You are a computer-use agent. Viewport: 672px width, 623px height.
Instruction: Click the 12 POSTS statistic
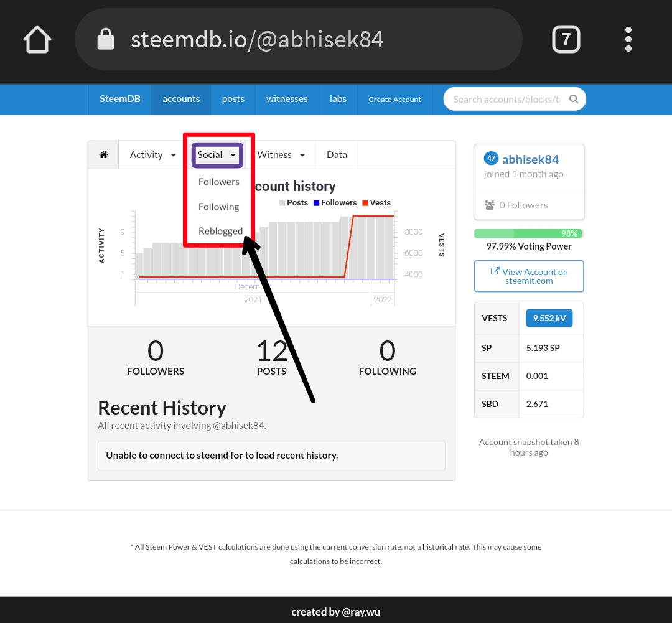[272, 357]
